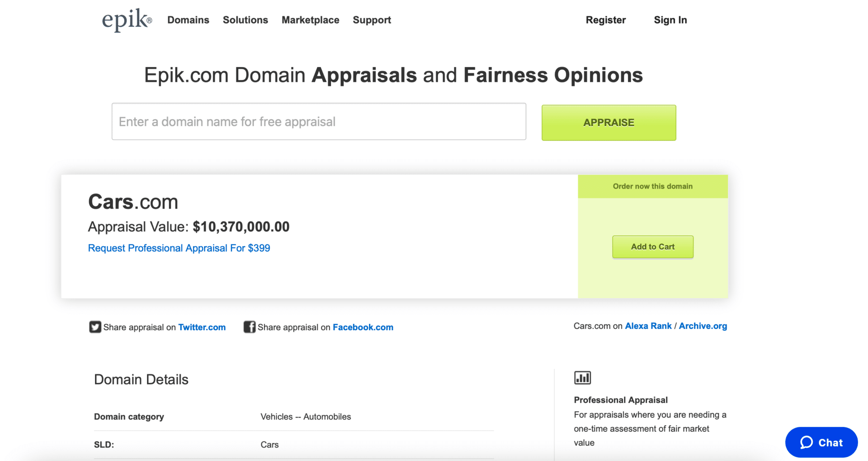The width and height of the screenshot is (868, 461).
Task: Share appraisal via Twitter.com link
Action: 202,327
